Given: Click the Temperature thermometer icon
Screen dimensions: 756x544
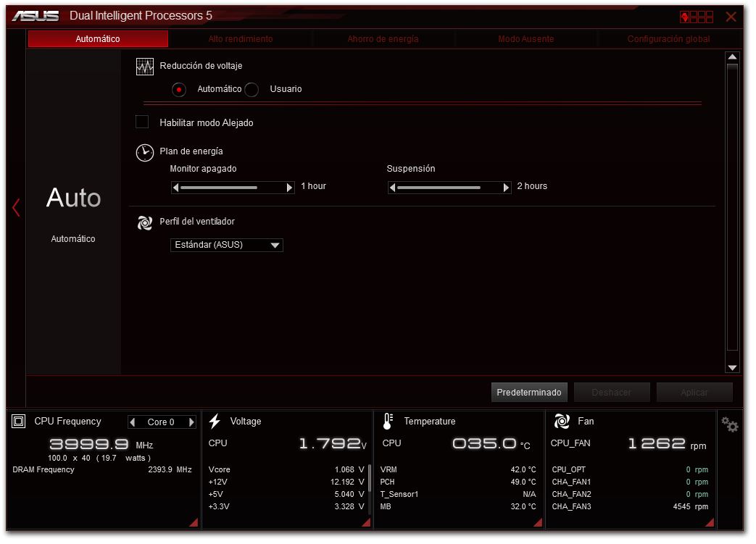Looking at the screenshot, I should click(x=388, y=421).
